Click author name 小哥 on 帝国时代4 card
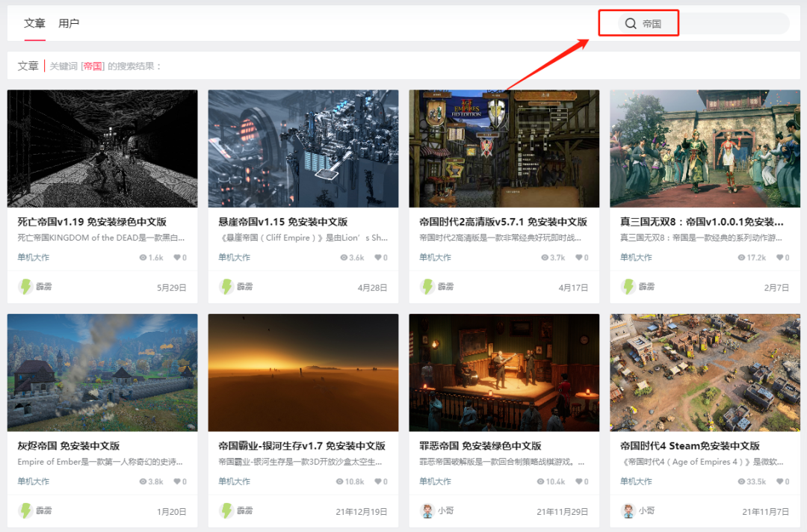The height and width of the screenshot is (532, 807). tap(647, 510)
